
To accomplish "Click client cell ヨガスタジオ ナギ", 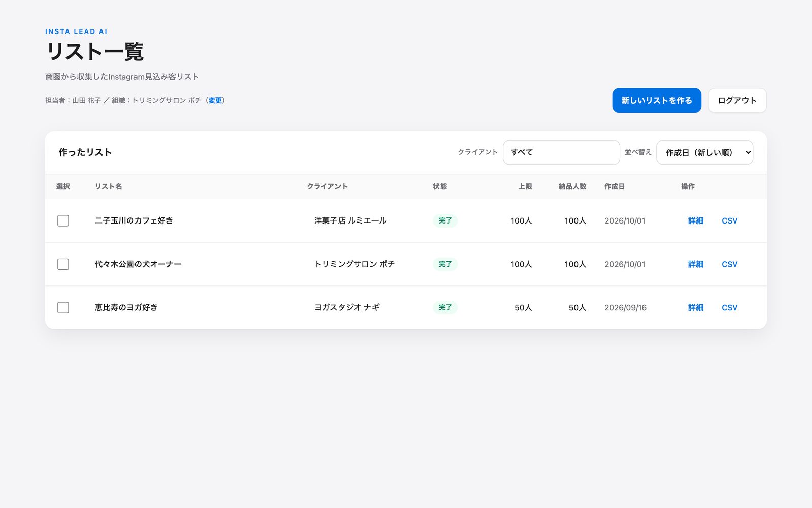I will click(347, 307).
